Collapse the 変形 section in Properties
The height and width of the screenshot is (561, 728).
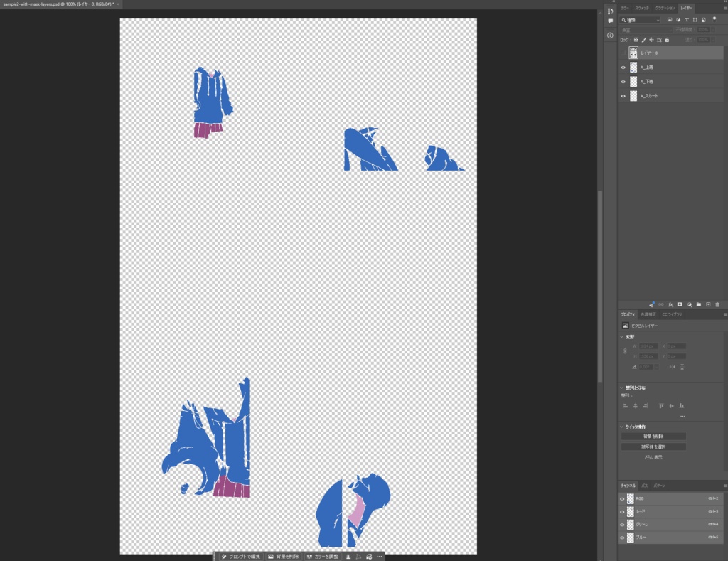(621, 337)
